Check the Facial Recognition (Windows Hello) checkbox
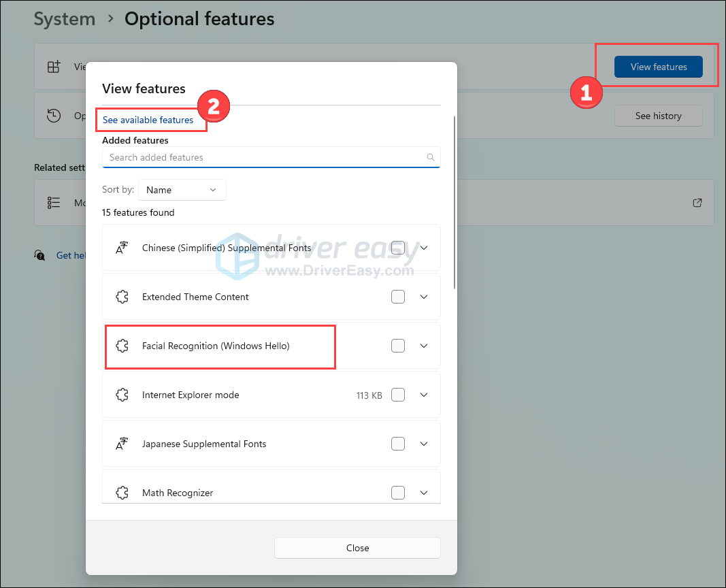Image resolution: width=726 pixels, height=588 pixels. click(398, 346)
